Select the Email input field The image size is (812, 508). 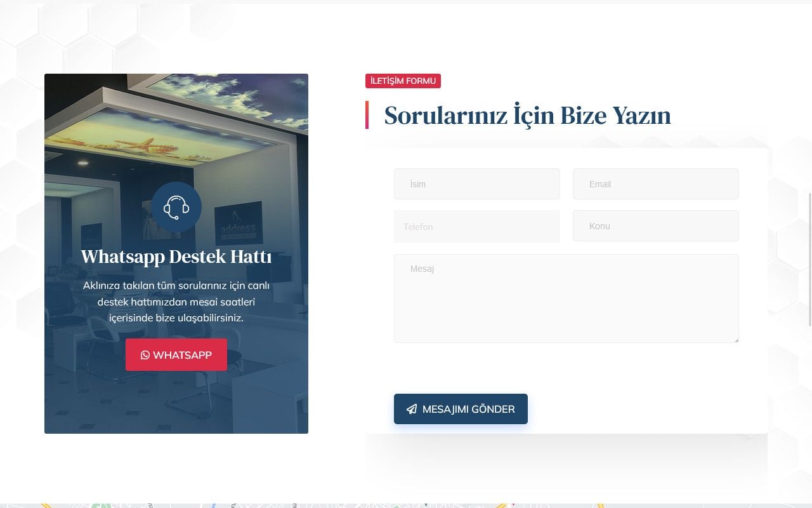656,184
